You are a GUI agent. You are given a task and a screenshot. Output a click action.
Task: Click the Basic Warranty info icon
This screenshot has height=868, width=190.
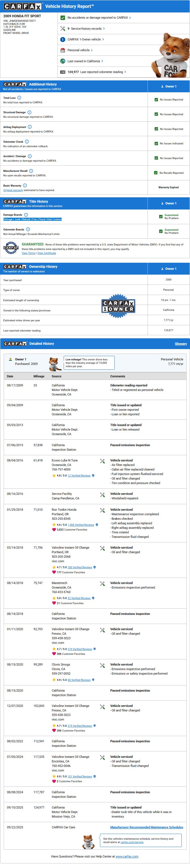[x=25, y=186]
